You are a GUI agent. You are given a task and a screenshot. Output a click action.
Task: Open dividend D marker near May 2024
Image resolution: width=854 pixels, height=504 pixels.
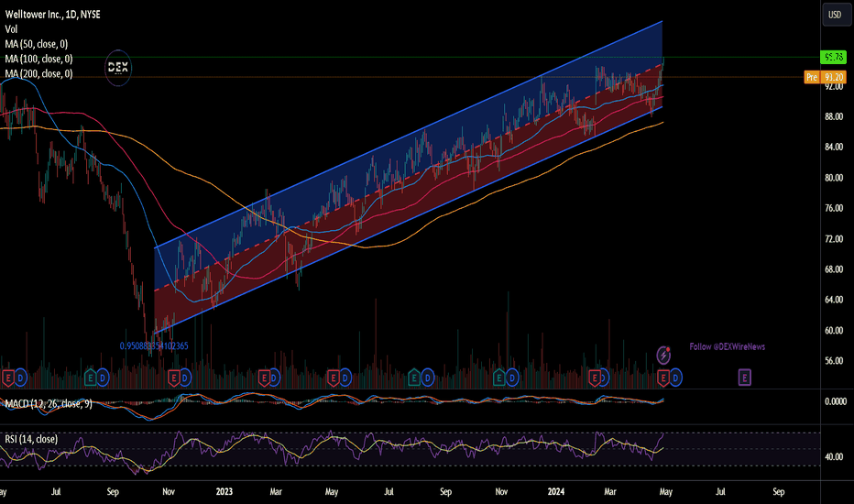click(x=675, y=378)
